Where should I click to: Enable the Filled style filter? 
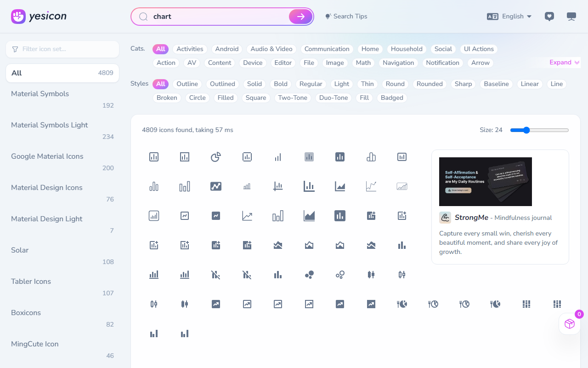coord(226,98)
